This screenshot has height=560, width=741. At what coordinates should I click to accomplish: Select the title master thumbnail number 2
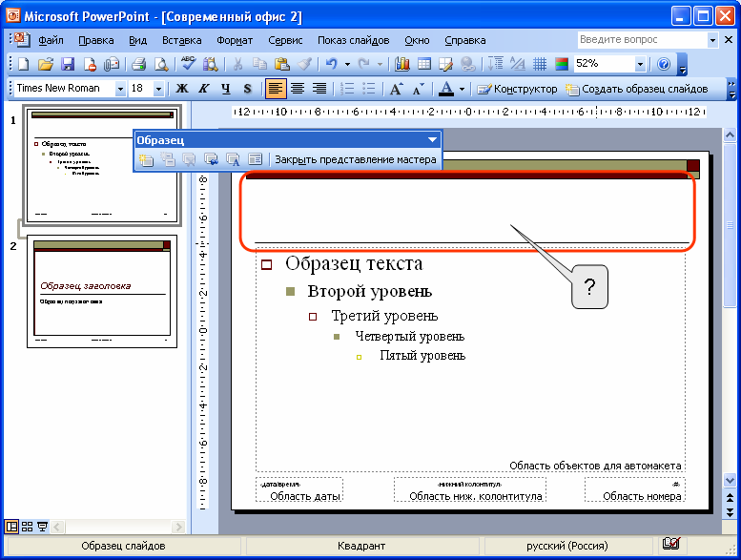point(102,292)
